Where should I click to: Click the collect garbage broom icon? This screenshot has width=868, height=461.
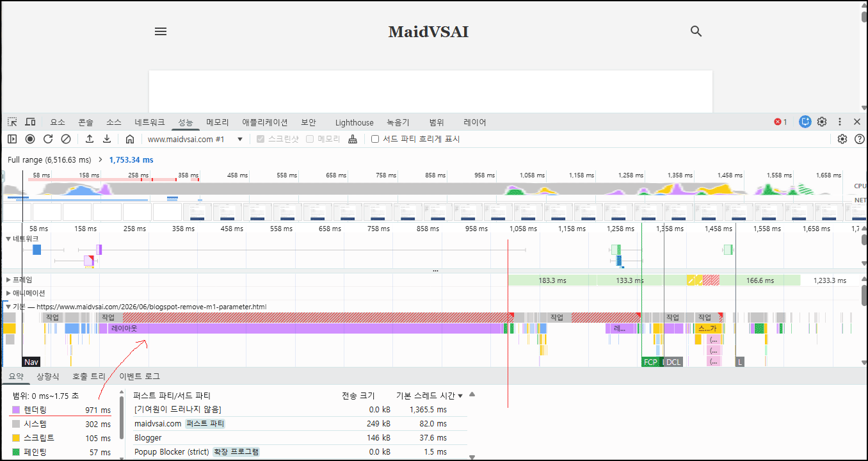point(353,139)
